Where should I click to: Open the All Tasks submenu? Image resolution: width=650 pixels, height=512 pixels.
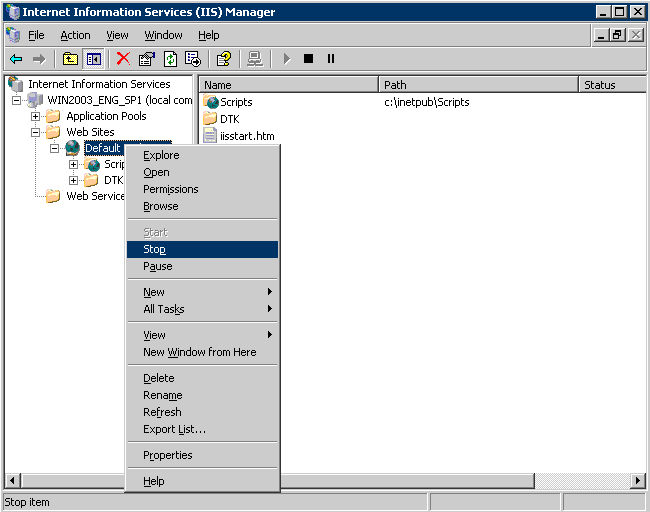(164, 309)
